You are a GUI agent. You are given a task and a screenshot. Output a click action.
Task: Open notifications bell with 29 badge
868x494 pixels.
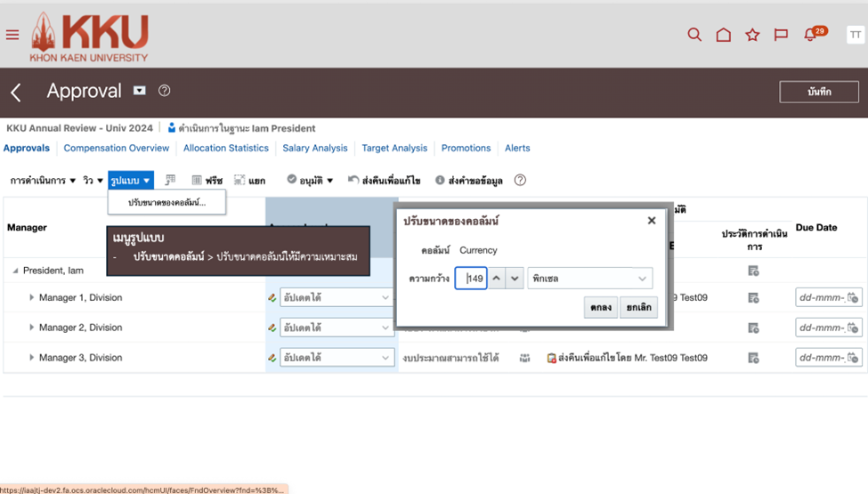tap(810, 35)
